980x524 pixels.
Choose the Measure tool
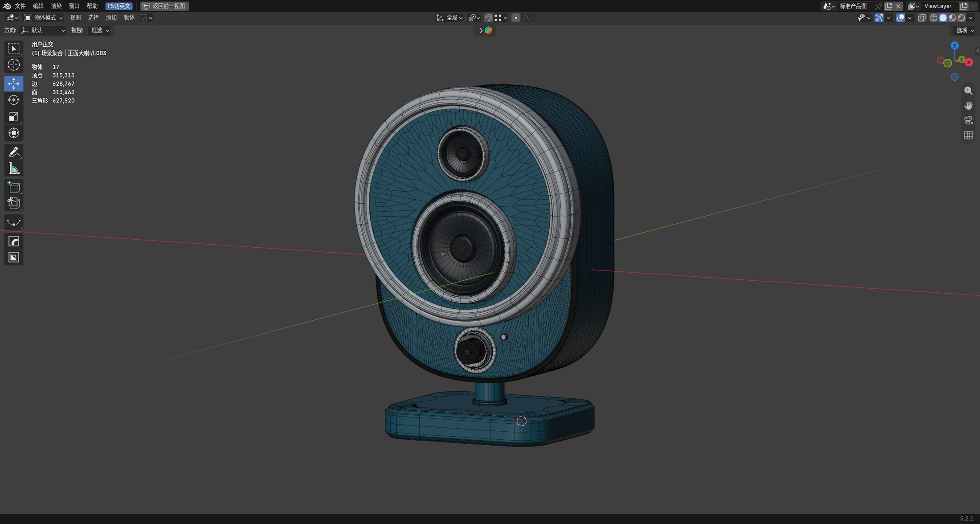tap(13, 168)
